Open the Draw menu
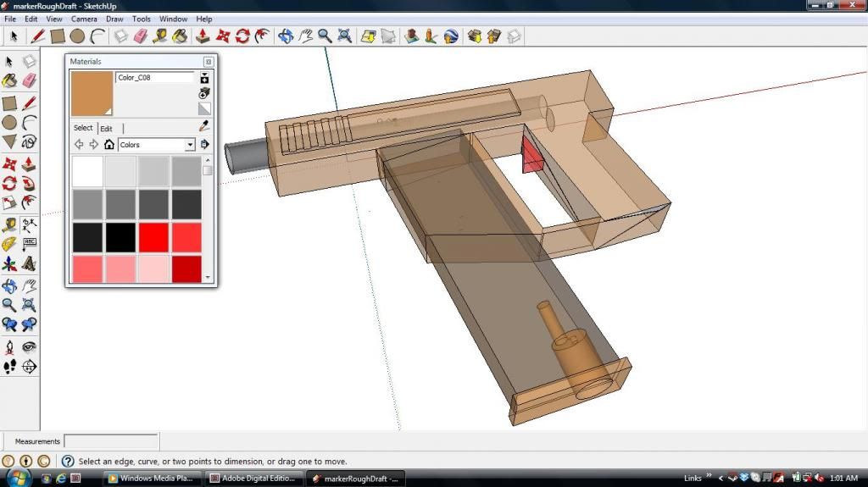The height and width of the screenshot is (487, 868). tap(114, 19)
